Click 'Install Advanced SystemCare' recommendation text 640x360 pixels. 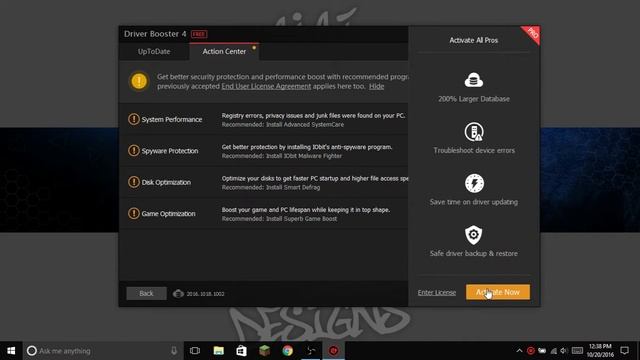click(305, 124)
